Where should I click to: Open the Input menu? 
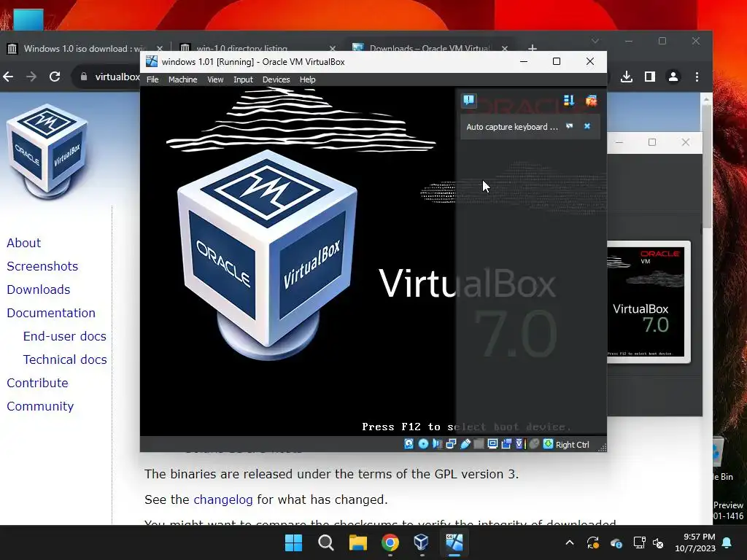[243, 79]
